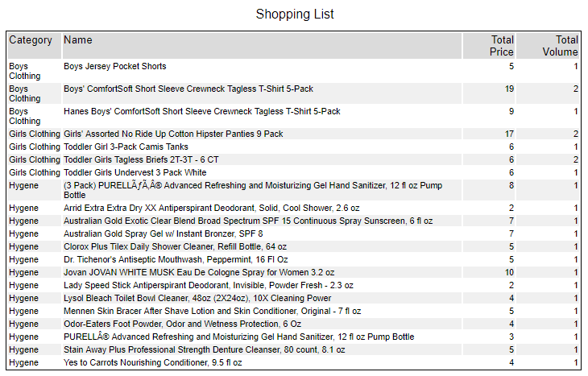Click the Category column header
Viewport: 588px width, 376px height.
[31, 40]
